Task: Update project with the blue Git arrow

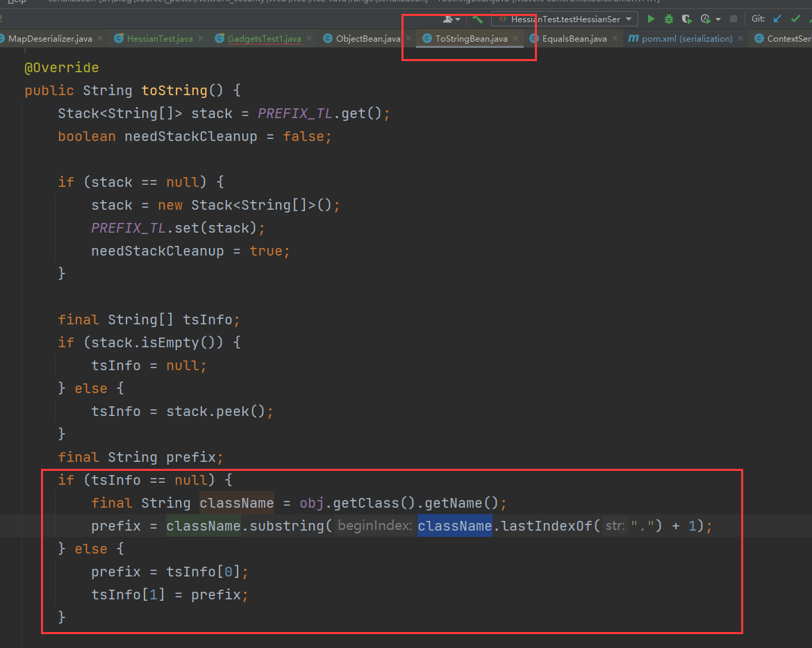Action: click(777, 19)
